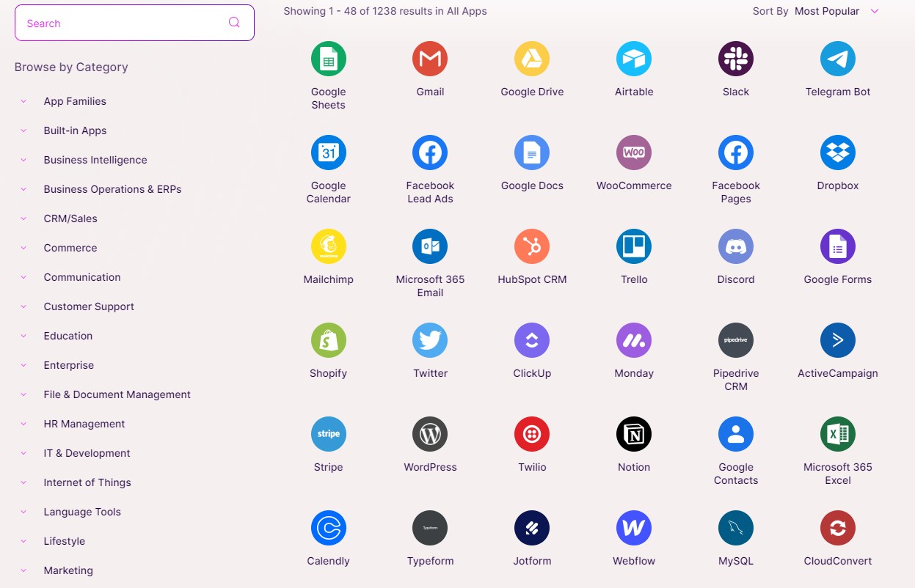Expand the App Families category chevron

coord(23,101)
